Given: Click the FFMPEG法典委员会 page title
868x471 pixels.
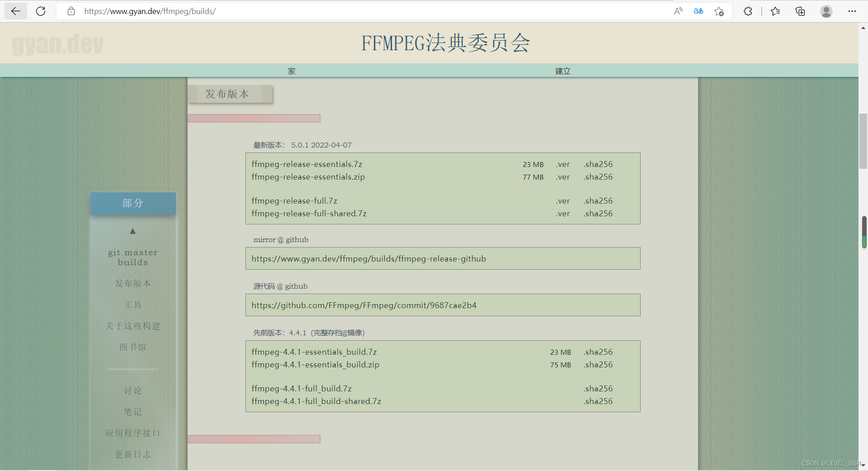Looking at the screenshot, I should click(x=445, y=43).
